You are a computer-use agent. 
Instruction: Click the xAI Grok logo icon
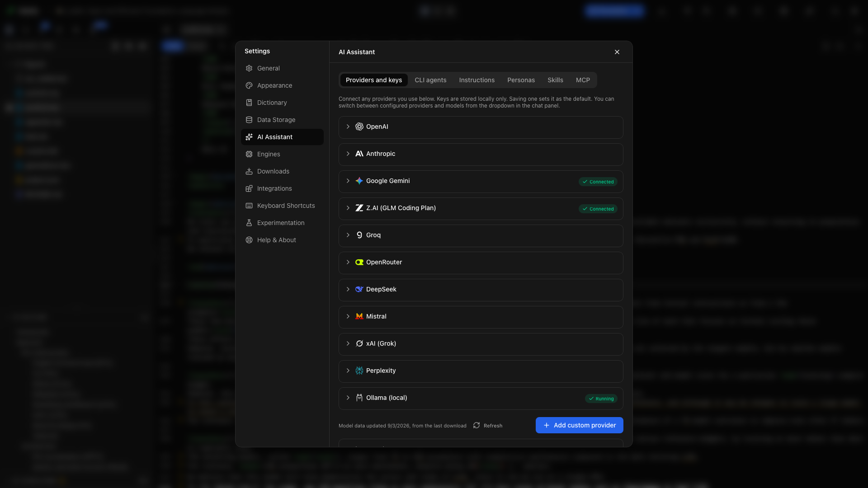(359, 343)
